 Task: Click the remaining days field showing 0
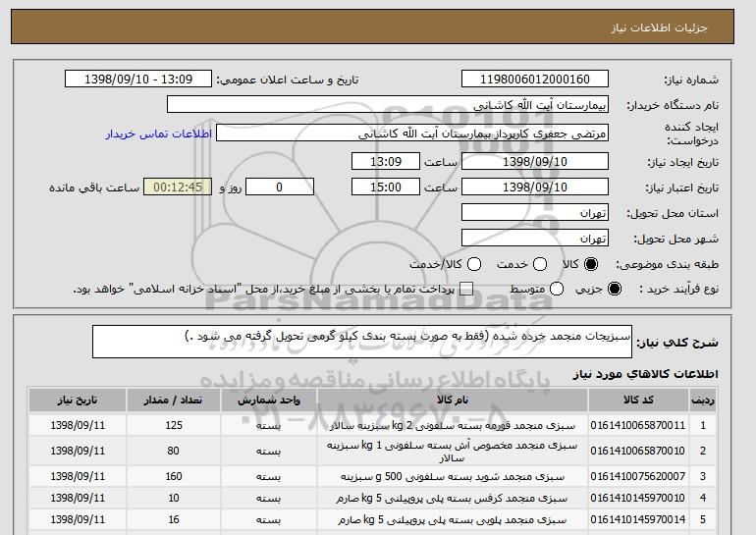[280, 187]
